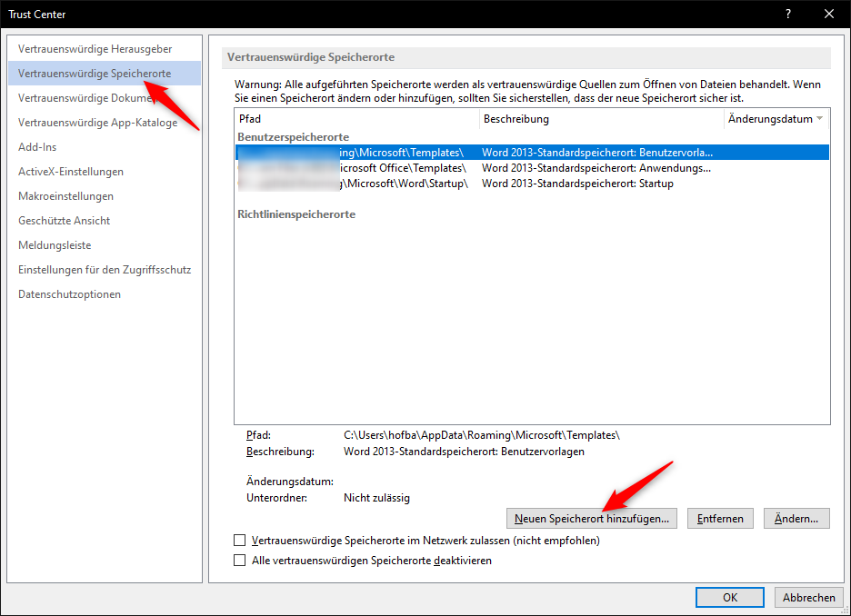Click the Beschreibung column header

click(601, 119)
